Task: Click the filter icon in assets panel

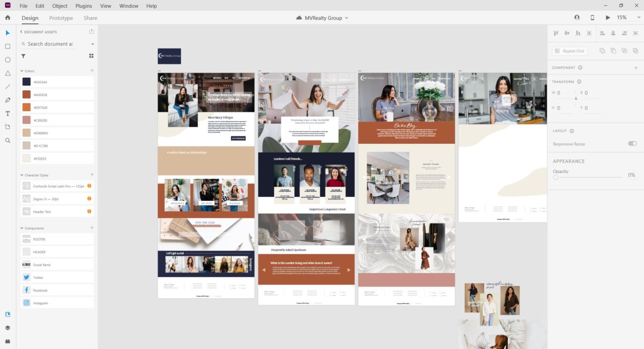Action: pos(23,56)
